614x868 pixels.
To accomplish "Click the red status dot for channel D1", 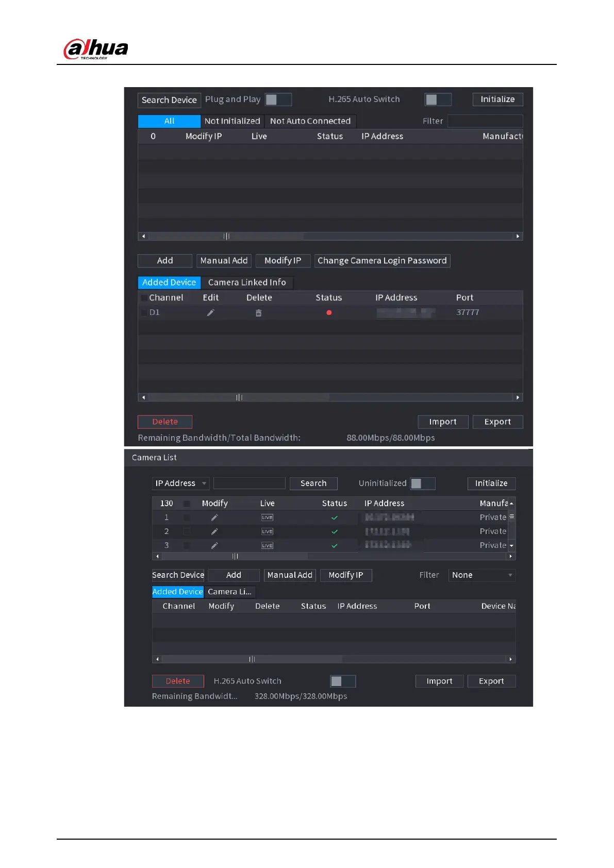I will [x=329, y=312].
